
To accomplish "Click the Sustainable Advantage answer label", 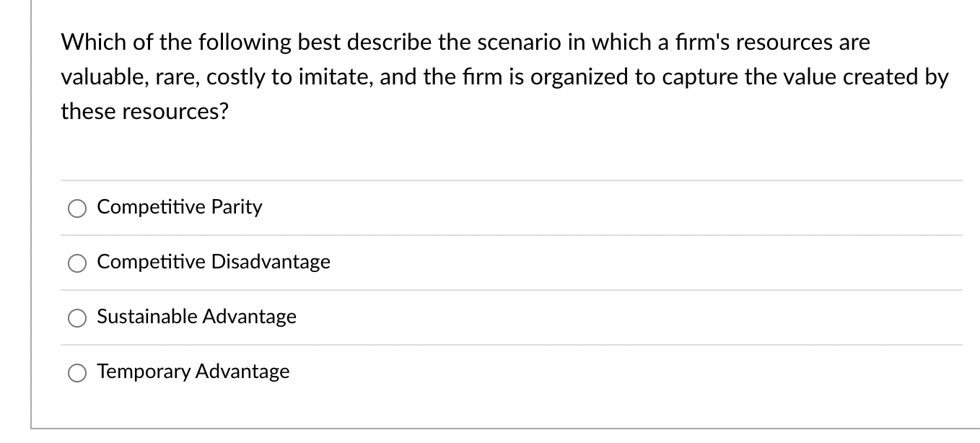I will click(x=196, y=317).
